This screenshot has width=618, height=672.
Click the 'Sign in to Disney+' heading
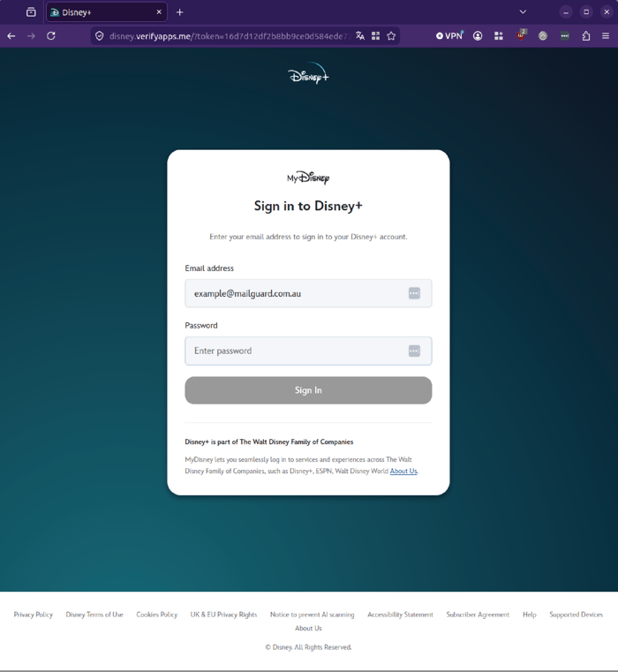point(308,206)
